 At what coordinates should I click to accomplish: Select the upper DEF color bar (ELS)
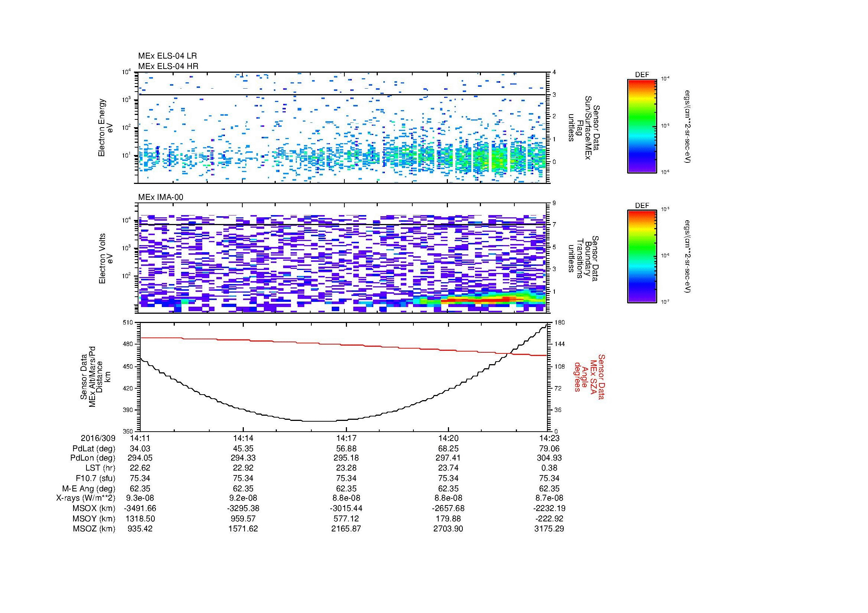642,126
